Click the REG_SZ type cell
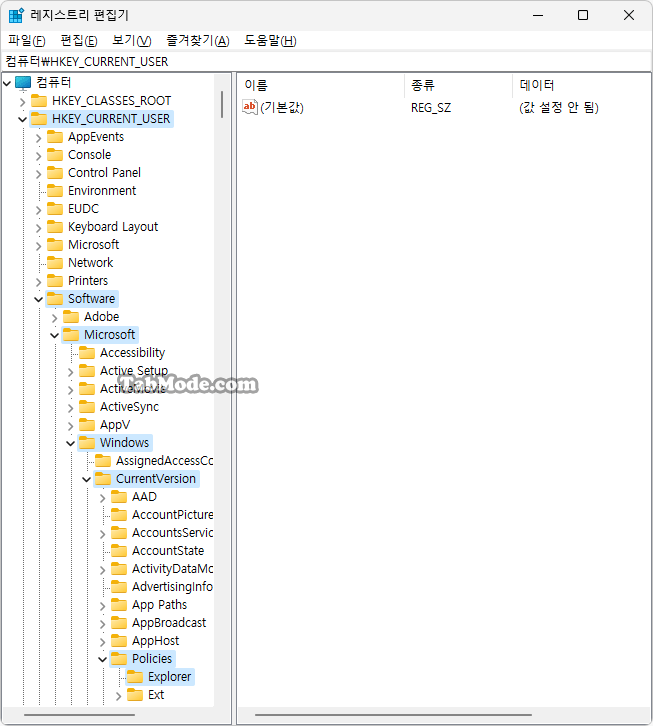Image resolution: width=653 pixels, height=726 pixels. point(431,108)
